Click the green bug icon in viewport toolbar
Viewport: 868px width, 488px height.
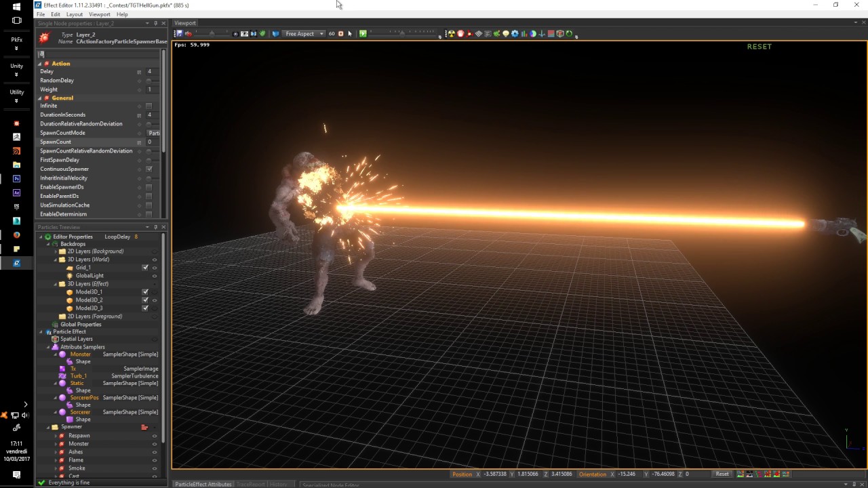tap(262, 34)
